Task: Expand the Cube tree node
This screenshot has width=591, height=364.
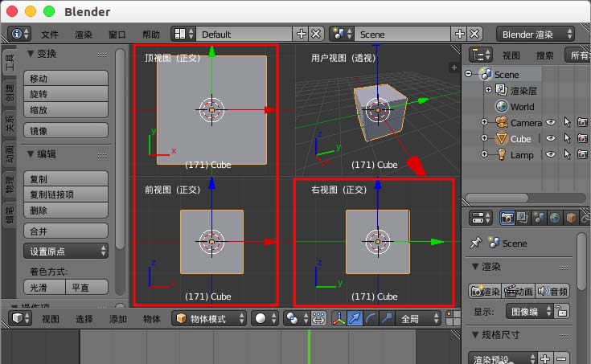Action: pos(484,138)
